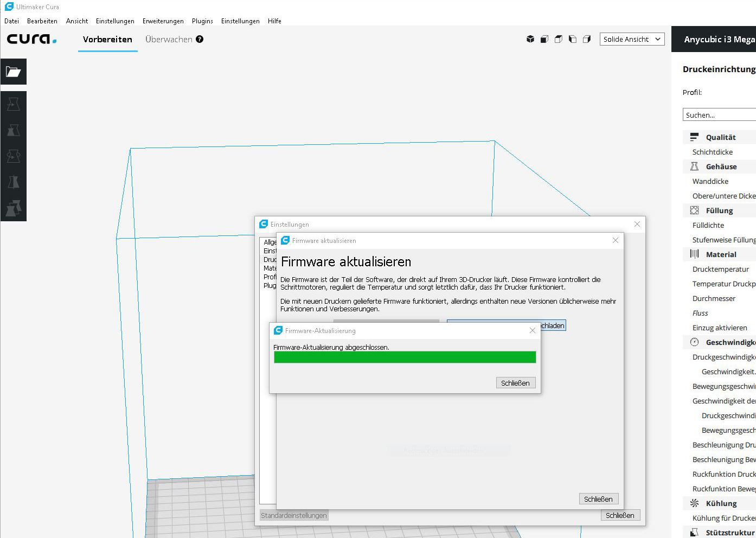
Task: Select the Mirror tool in left toolbar
Action: pos(13,182)
